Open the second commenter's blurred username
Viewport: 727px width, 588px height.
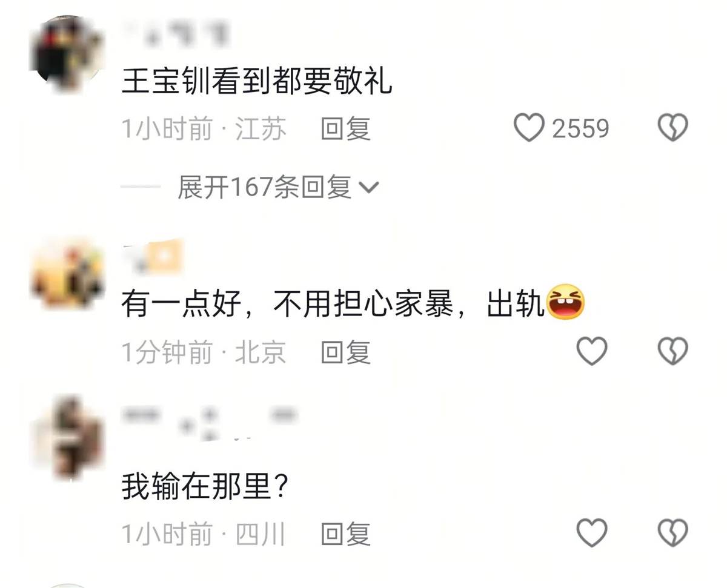pyautogui.click(x=152, y=256)
